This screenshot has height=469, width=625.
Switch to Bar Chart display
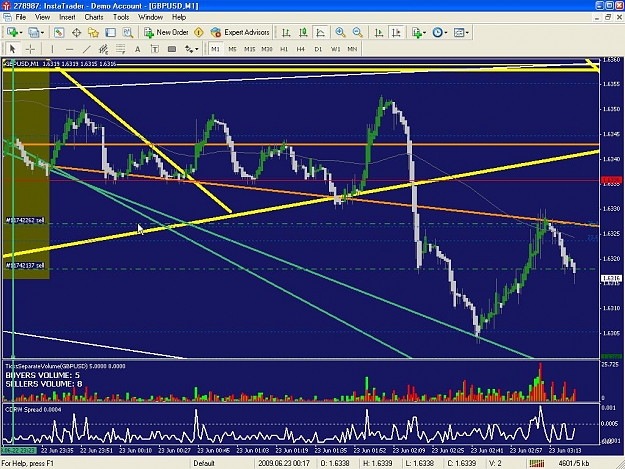pos(286,33)
